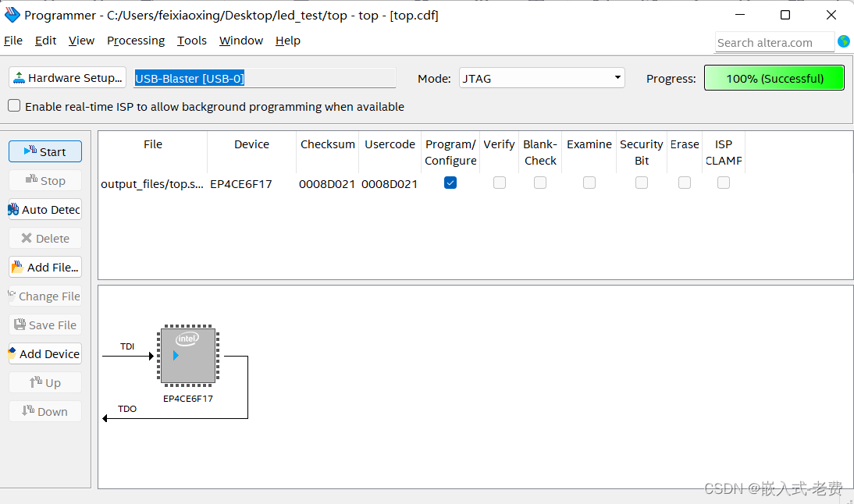Viewport: 854px width, 504px height.
Task: Click the Usercode value 0008D021
Action: (x=390, y=184)
